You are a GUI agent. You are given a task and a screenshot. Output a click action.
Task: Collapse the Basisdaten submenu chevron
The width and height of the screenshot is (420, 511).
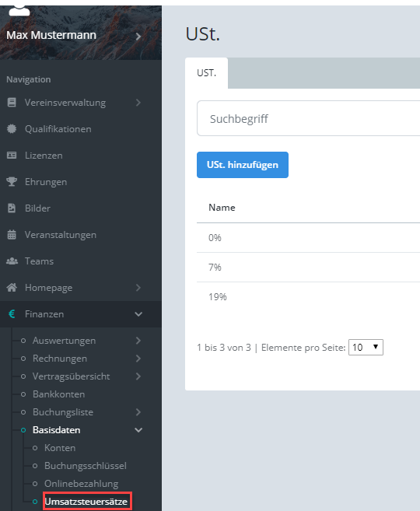click(x=138, y=430)
